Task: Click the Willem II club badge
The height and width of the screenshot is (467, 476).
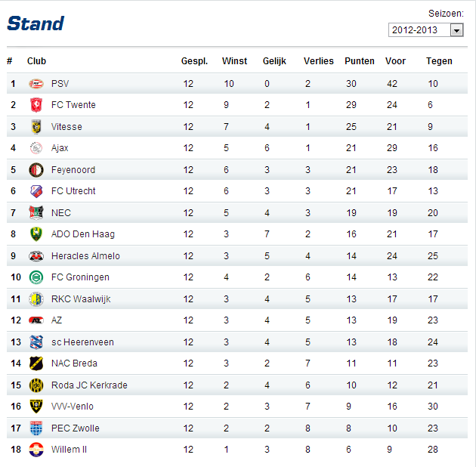Action: tap(36, 450)
